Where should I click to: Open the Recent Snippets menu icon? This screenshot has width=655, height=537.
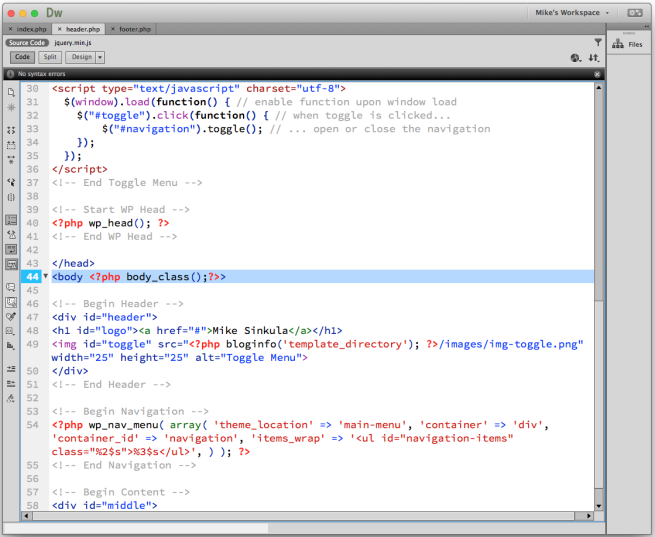(11, 331)
